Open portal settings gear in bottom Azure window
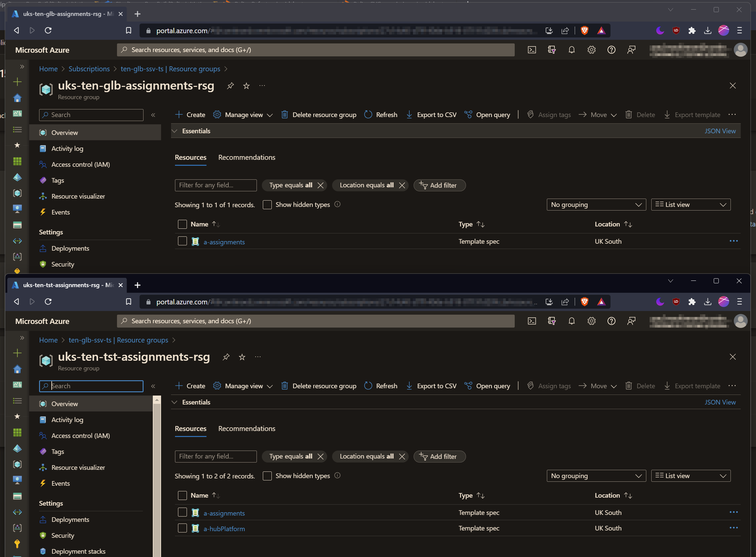 click(x=591, y=321)
